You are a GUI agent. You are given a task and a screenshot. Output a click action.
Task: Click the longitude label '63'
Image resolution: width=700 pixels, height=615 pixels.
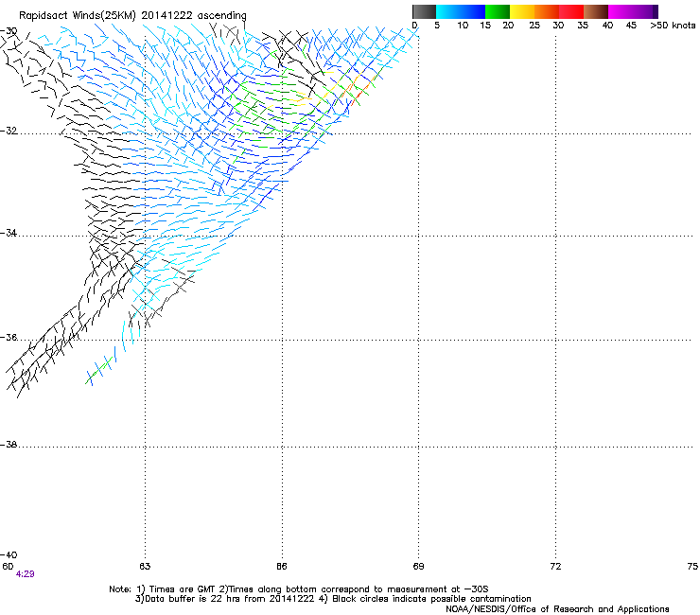[x=145, y=567]
